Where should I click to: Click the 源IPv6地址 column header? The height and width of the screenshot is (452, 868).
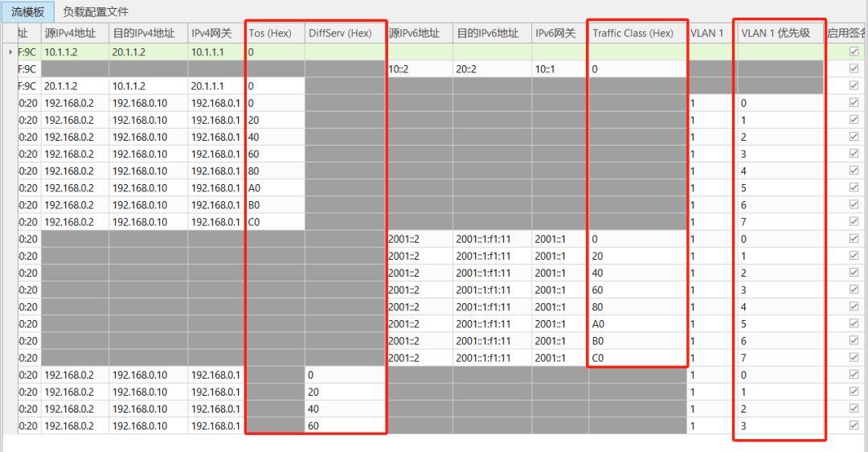[x=416, y=33]
